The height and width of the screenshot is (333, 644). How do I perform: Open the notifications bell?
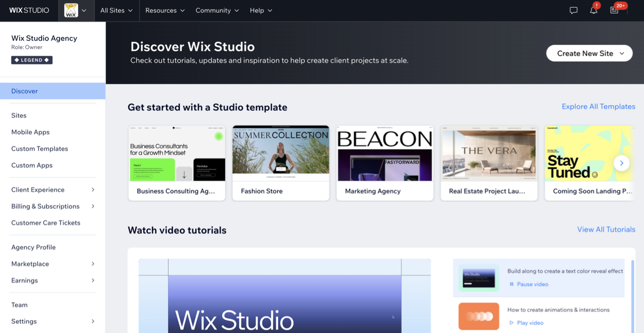coord(594,10)
